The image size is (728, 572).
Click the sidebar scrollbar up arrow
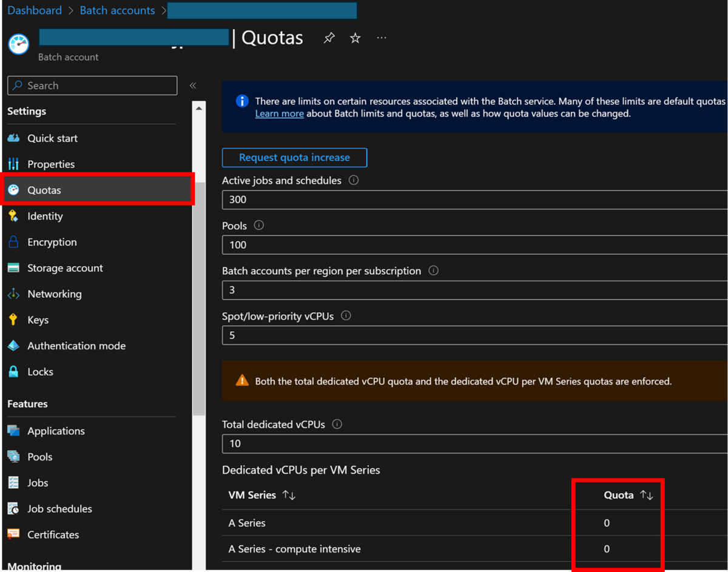(199, 108)
